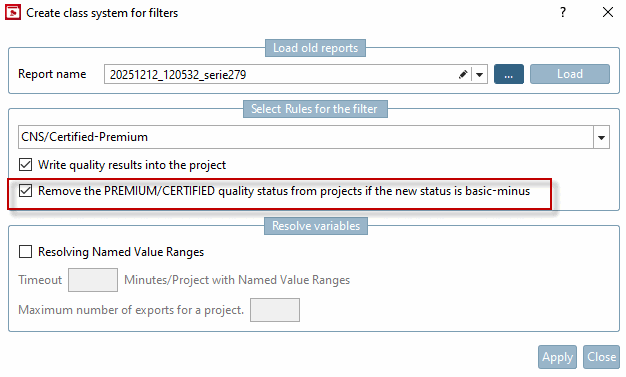The width and height of the screenshot is (626, 377).
Task: Click the question mark help icon
Action: click(563, 12)
